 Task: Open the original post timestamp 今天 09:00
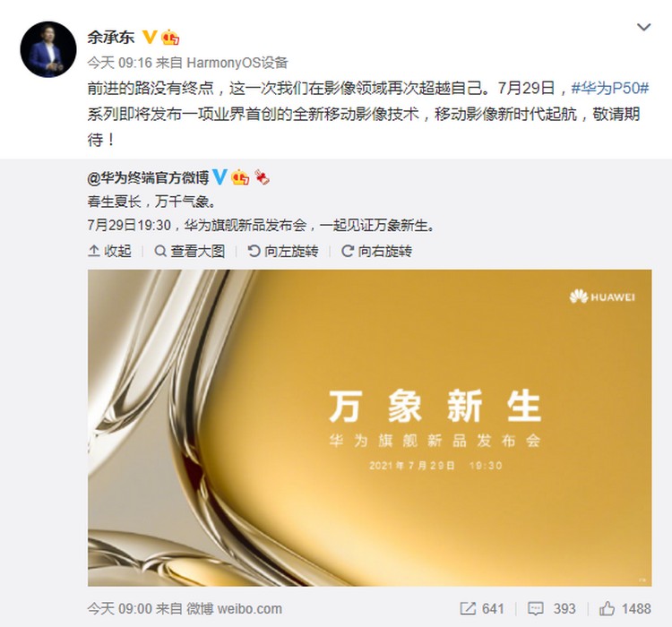tap(119, 608)
